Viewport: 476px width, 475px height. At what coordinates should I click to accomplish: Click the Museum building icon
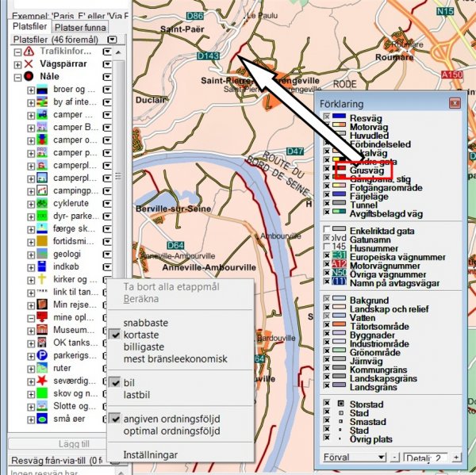click(x=40, y=329)
